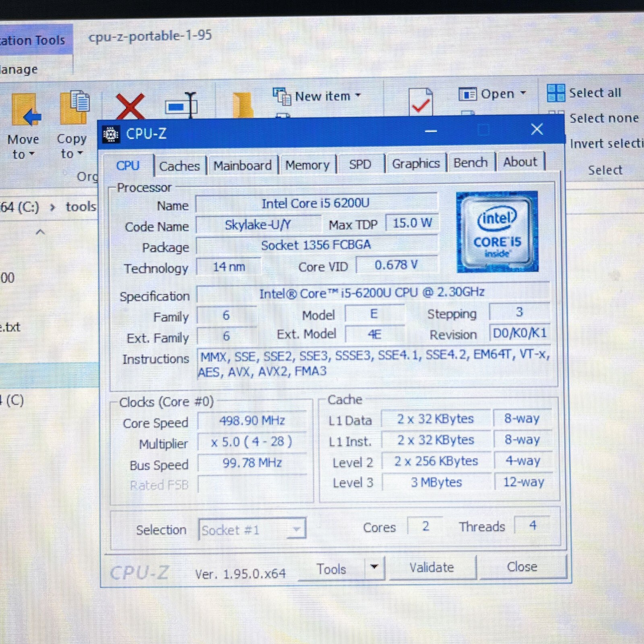Screen dimensions: 644x644
Task: Click the processor Name field
Action: click(316, 203)
